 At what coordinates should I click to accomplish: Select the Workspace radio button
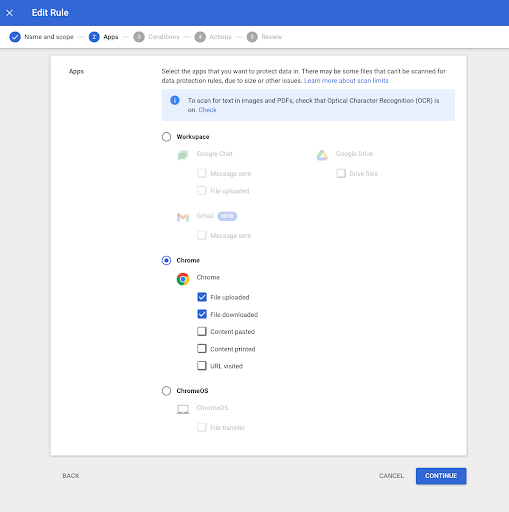(x=166, y=137)
